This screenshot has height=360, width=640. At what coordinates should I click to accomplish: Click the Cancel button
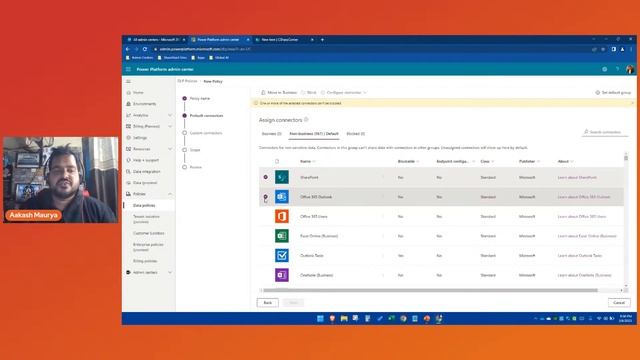(x=619, y=303)
